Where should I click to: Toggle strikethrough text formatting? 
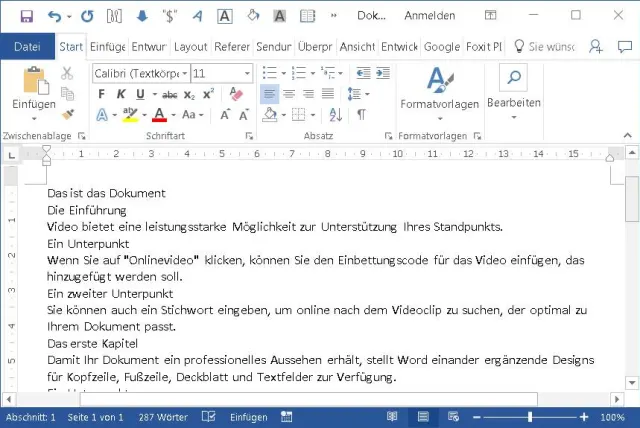coord(169,94)
